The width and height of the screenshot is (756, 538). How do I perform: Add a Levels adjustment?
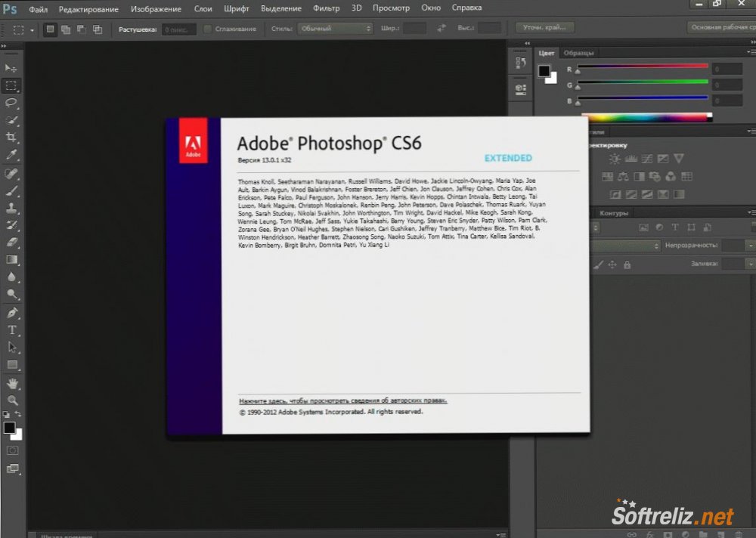[631, 159]
